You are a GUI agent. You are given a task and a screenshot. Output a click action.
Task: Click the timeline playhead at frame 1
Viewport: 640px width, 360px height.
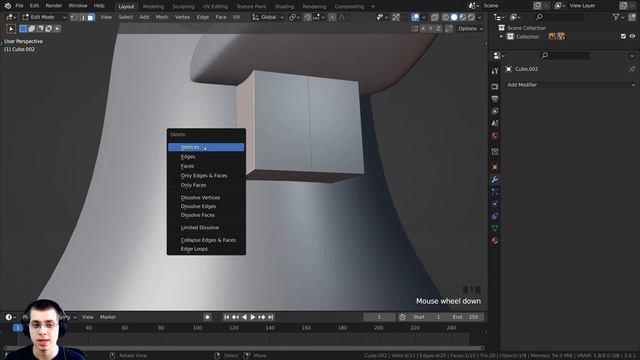point(18,328)
